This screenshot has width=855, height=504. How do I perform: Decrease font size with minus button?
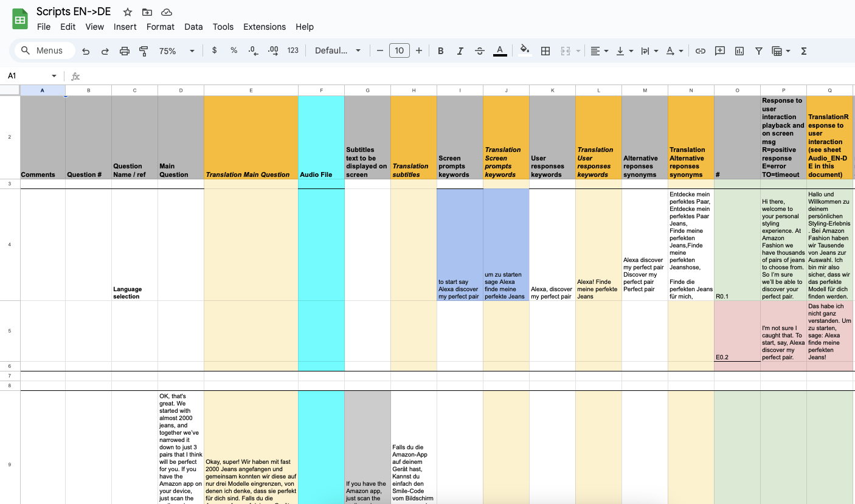pyautogui.click(x=380, y=50)
